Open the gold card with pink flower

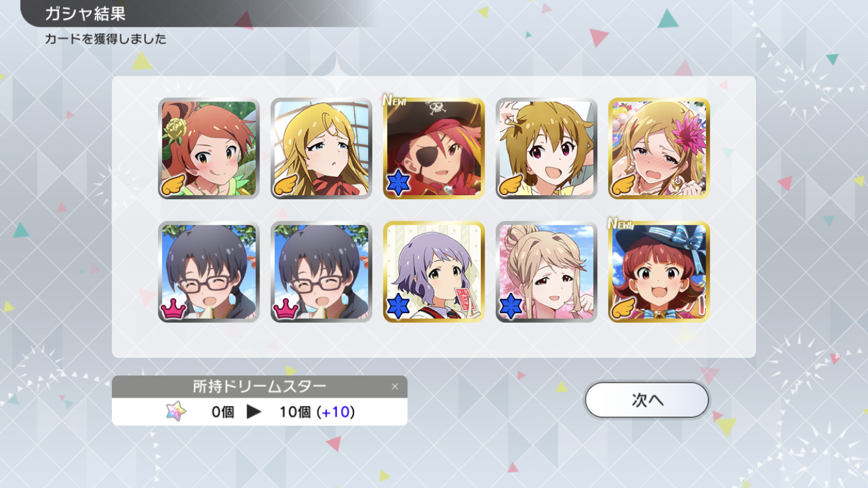(x=659, y=148)
